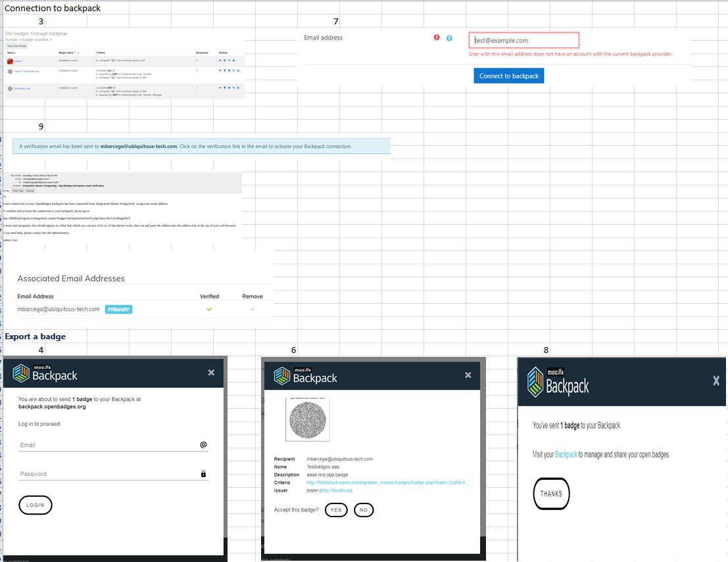Award the Testbadges aaa badge via trophy icon
Screen dimensions: 728x562
pos(225,87)
